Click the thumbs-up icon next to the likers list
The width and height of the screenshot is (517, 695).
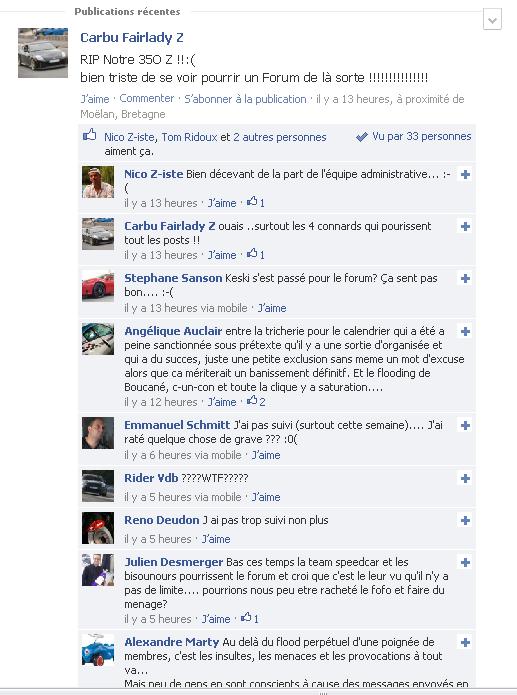[90, 135]
